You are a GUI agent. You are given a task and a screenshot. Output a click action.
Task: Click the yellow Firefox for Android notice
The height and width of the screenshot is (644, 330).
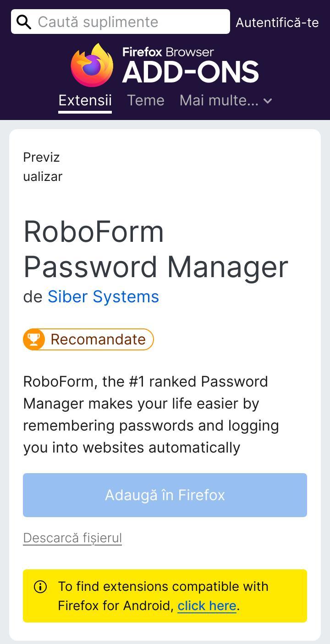(165, 596)
